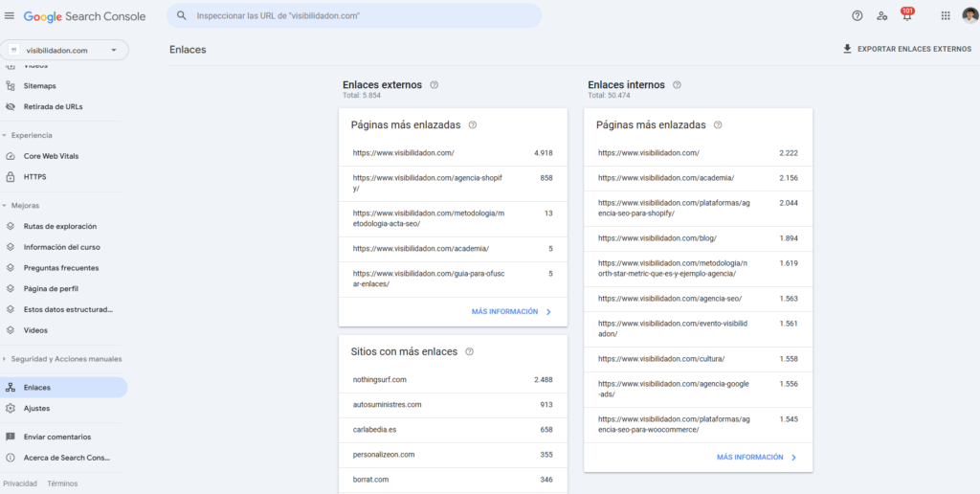Click Más información under external linked pages

(511, 311)
